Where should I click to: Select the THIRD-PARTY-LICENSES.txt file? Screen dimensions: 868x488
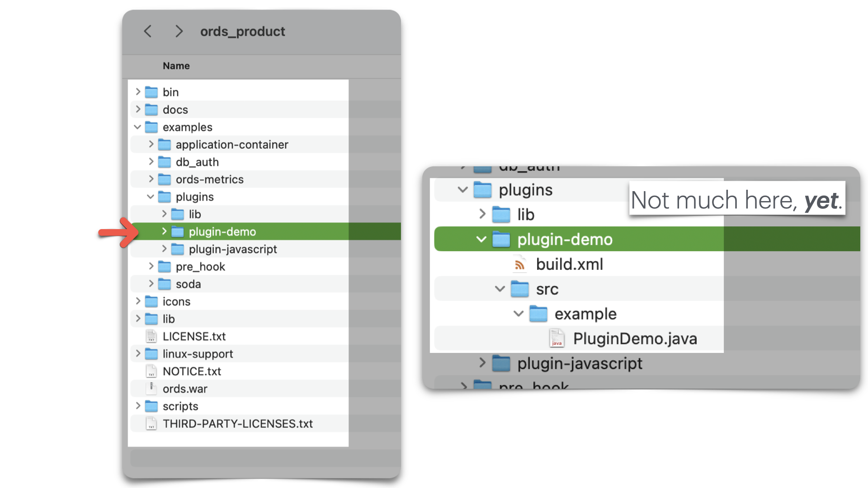tap(237, 423)
